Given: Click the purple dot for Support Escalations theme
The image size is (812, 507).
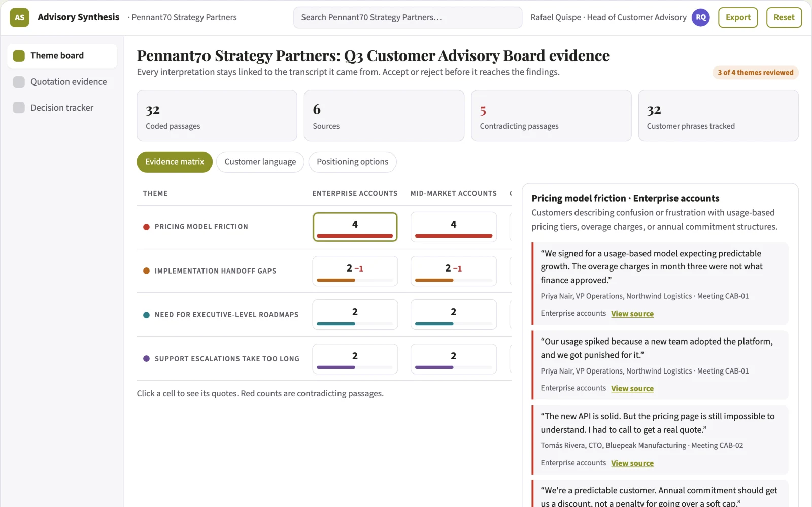Looking at the screenshot, I should point(146,359).
